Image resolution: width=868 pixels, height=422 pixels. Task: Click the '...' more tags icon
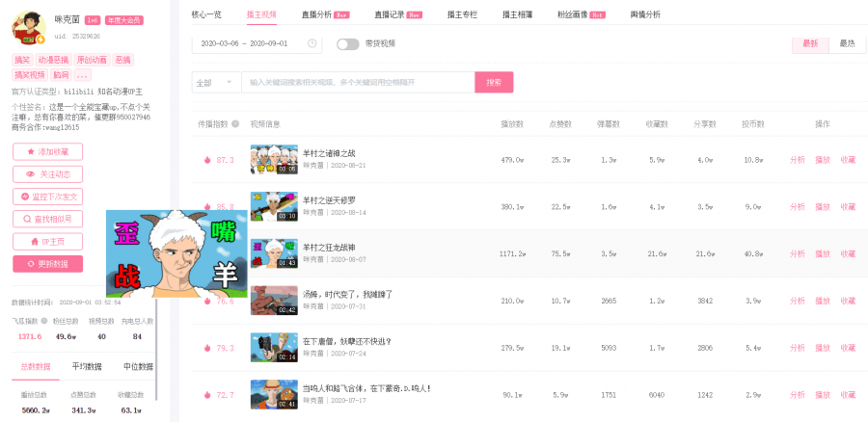point(83,74)
